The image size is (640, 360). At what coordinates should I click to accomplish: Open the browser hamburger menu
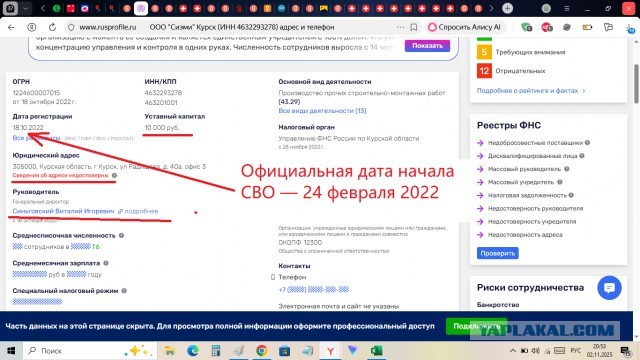(567, 8)
